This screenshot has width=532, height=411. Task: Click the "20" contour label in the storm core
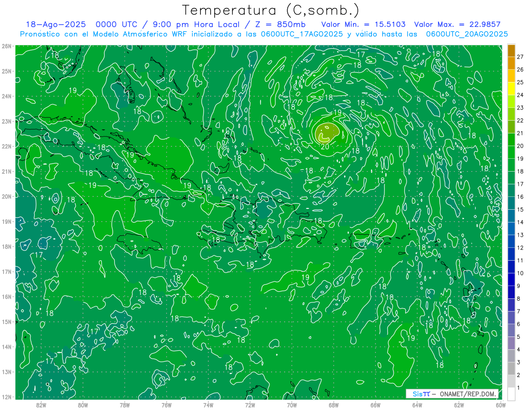[325, 147]
